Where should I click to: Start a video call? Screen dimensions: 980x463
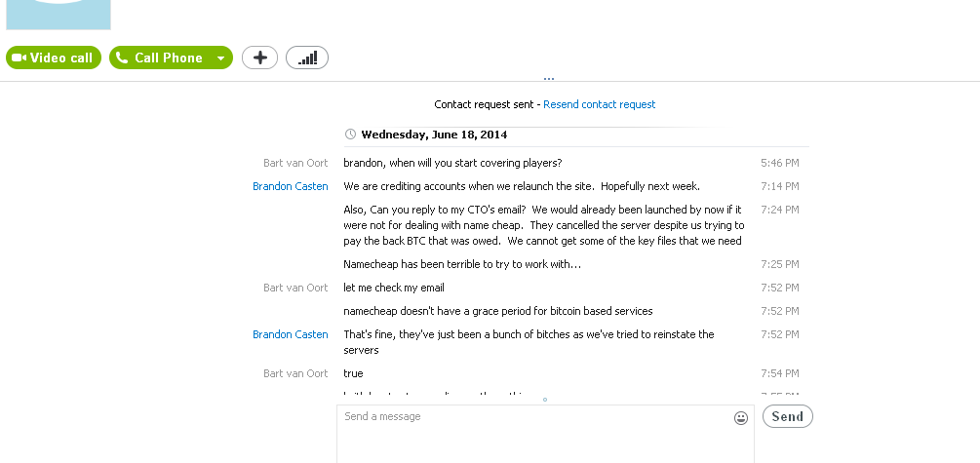pos(53,58)
